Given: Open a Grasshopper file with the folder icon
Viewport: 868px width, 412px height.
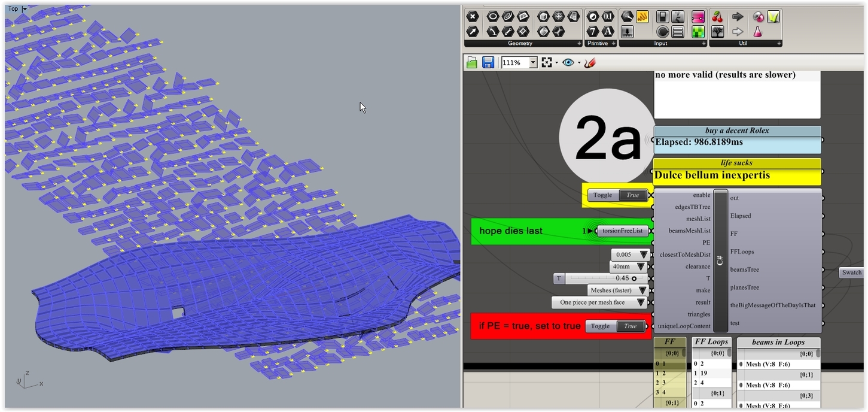Looking at the screenshot, I should [471, 62].
